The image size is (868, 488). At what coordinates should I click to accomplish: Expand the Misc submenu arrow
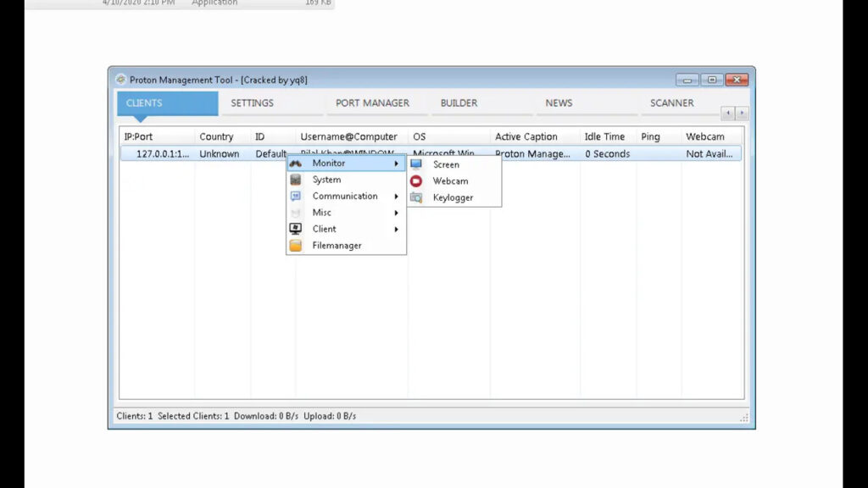(x=397, y=213)
